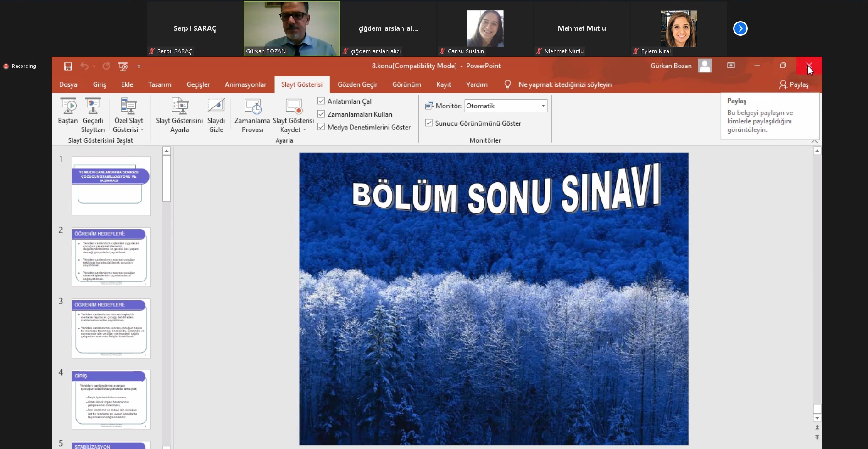Open the Dosya menu tab
Viewport: 868px width, 449px height.
coord(68,84)
